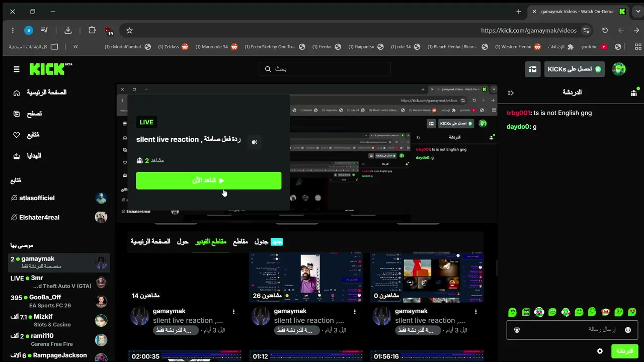Open the Mizkif recommended channel
The height and width of the screenshot is (362, 644).
pos(59,320)
